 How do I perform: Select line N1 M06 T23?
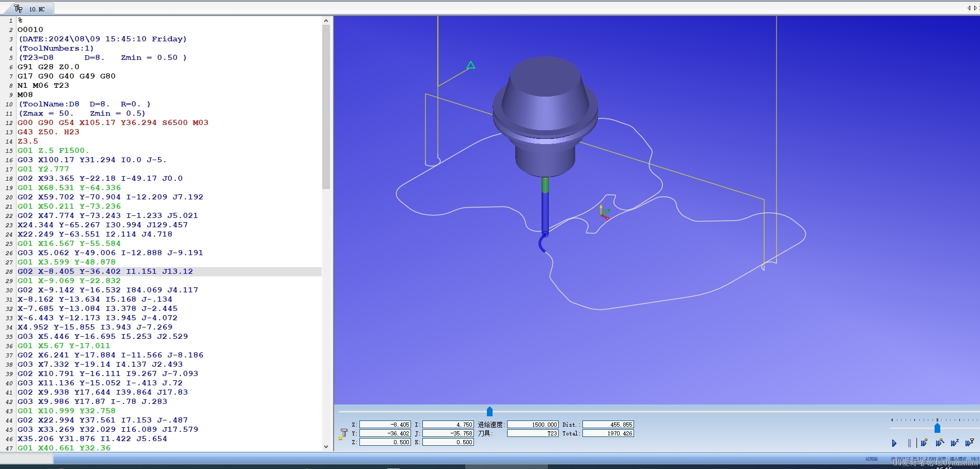pos(43,85)
